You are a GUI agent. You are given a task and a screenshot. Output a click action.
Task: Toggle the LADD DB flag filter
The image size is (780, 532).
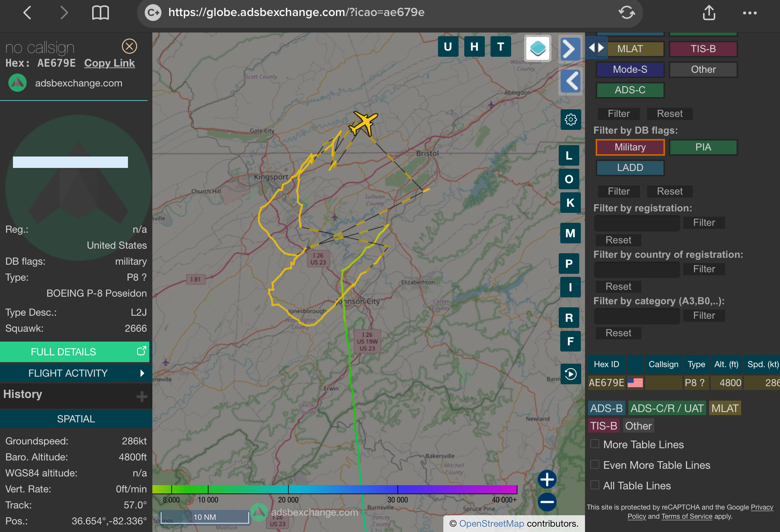tap(630, 168)
